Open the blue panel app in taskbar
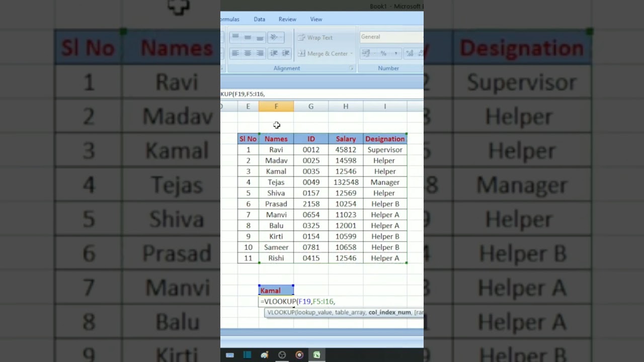Viewport: 644px width, 362px height. coord(247,355)
